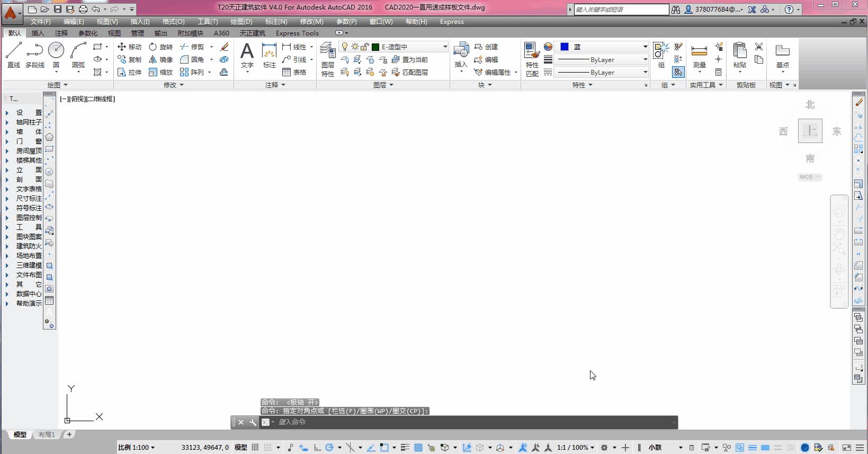This screenshot has width=868, height=454.
Task: Click the 编辑属性 button
Action: (496, 73)
